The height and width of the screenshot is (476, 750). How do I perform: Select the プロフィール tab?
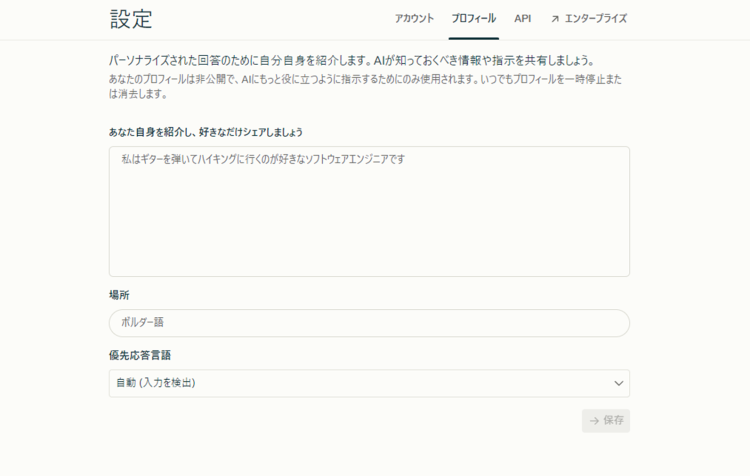pyautogui.click(x=474, y=19)
